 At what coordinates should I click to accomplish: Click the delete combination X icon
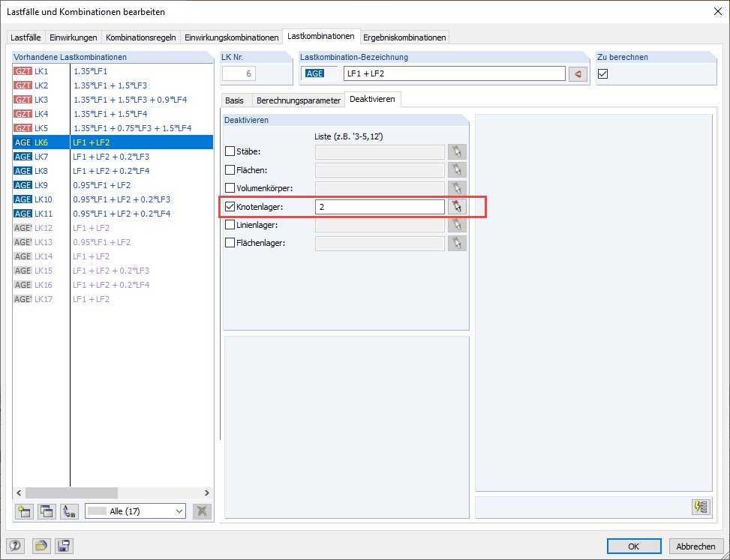[202, 511]
